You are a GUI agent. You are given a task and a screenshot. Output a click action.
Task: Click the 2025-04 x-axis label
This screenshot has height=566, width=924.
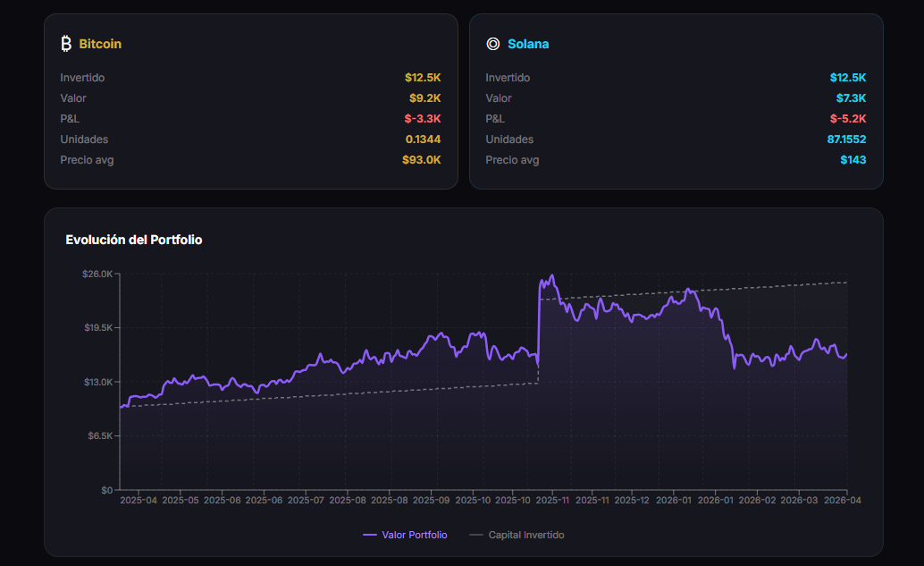tap(139, 500)
